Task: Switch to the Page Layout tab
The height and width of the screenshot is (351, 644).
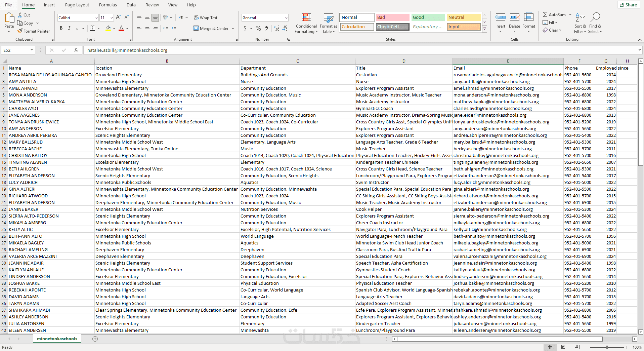Action: 77,5
